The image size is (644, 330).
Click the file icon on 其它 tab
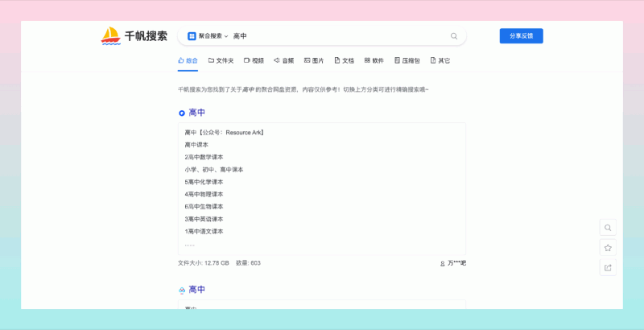(x=433, y=60)
